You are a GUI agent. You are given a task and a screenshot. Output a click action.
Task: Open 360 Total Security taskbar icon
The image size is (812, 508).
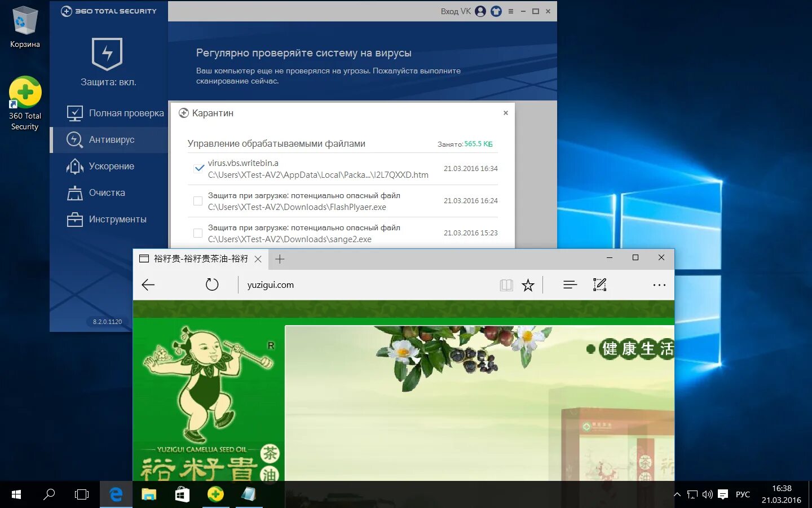215,494
